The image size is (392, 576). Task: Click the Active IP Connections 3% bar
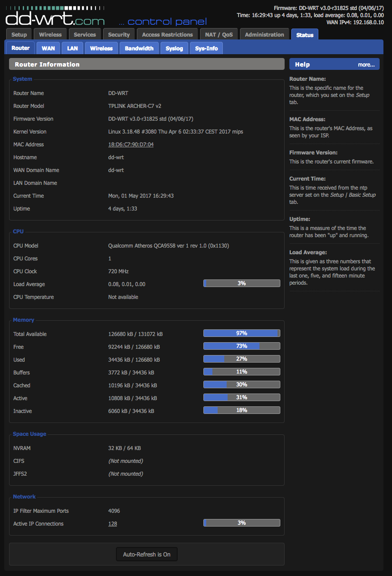coord(242,523)
